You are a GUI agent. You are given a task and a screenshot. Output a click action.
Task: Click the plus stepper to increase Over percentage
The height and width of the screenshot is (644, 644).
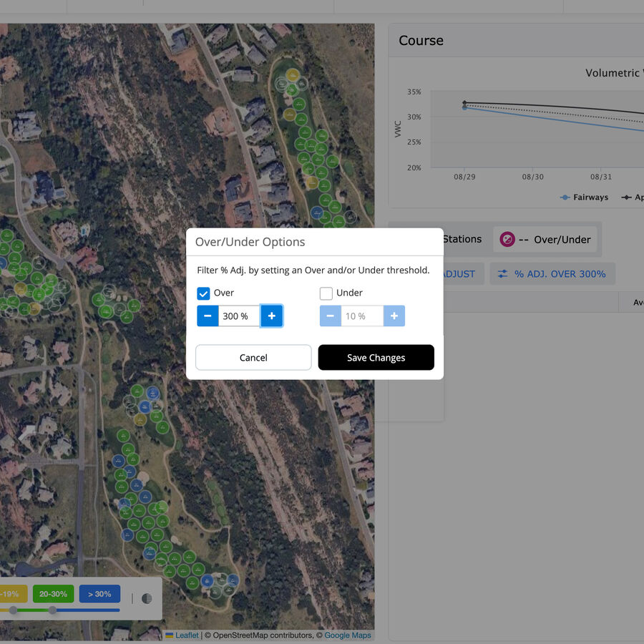tap(272, 316)
